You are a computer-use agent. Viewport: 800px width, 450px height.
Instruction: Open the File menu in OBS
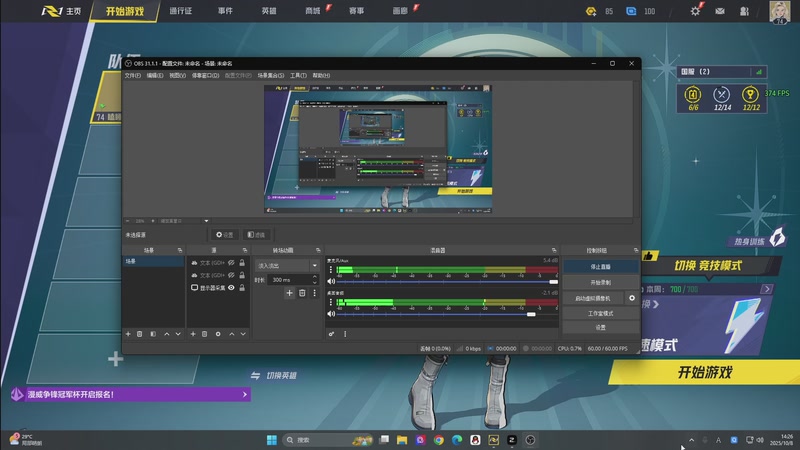pyautogui.click(x=132, y=76)
